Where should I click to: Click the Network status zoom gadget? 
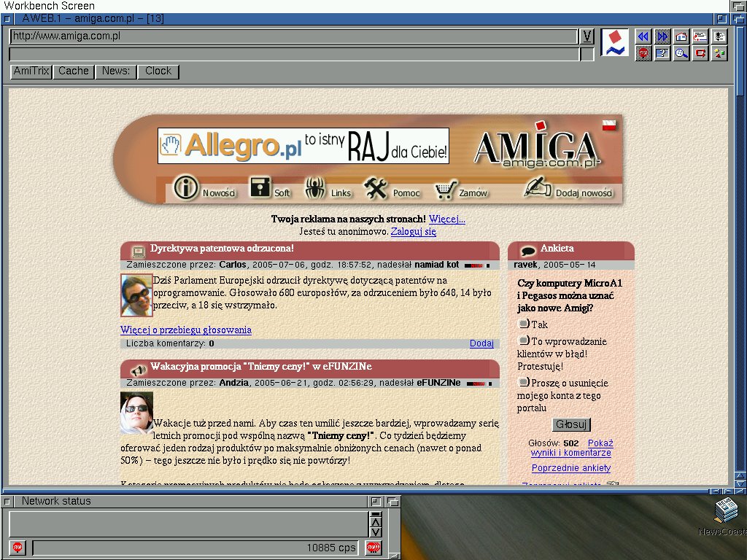[x=376, y=501]
